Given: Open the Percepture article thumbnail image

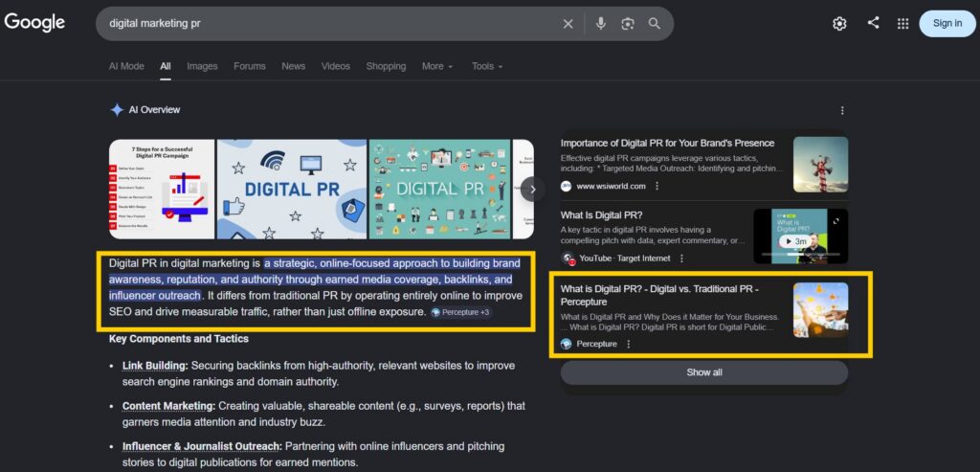Looking at the screenshot, I should [x=820, y=309].
